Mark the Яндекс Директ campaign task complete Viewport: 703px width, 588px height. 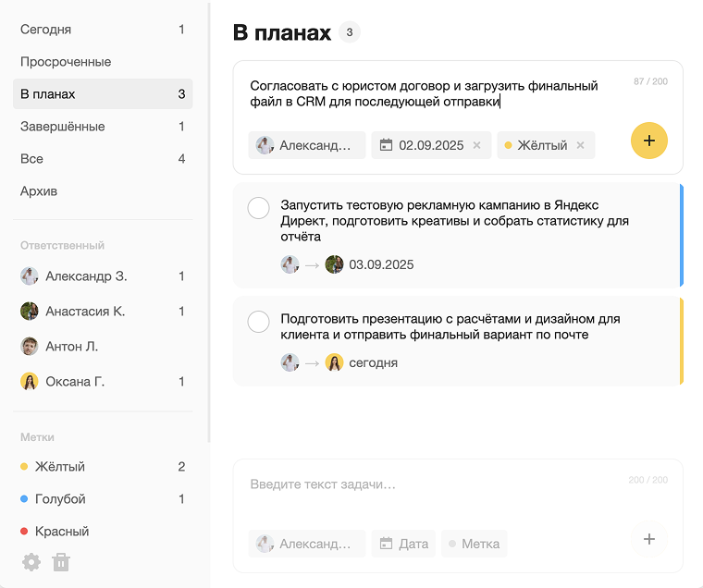coord(259,208)
